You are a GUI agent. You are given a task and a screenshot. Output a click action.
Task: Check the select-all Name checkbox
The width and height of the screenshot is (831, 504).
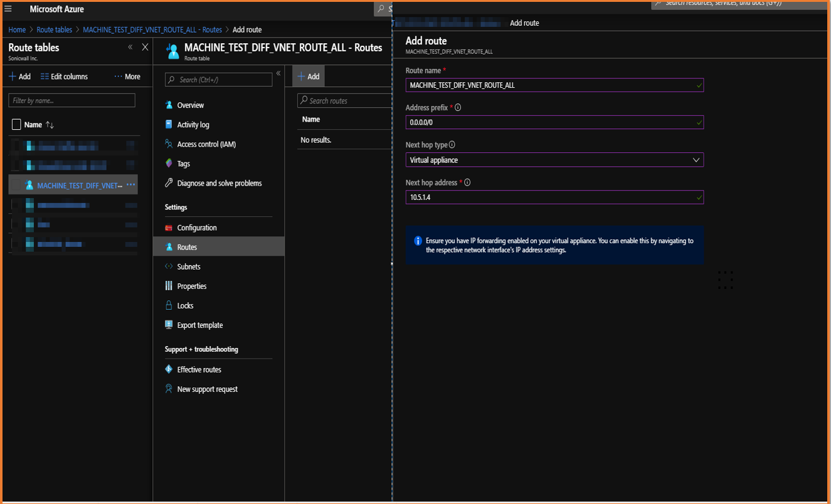click(16, 125)
